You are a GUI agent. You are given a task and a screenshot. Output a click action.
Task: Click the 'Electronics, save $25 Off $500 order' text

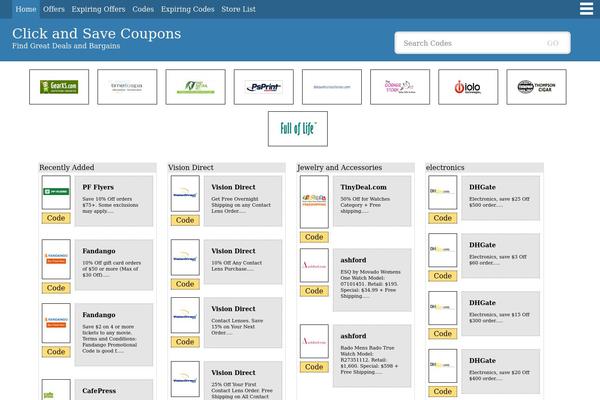click(499, 202)
